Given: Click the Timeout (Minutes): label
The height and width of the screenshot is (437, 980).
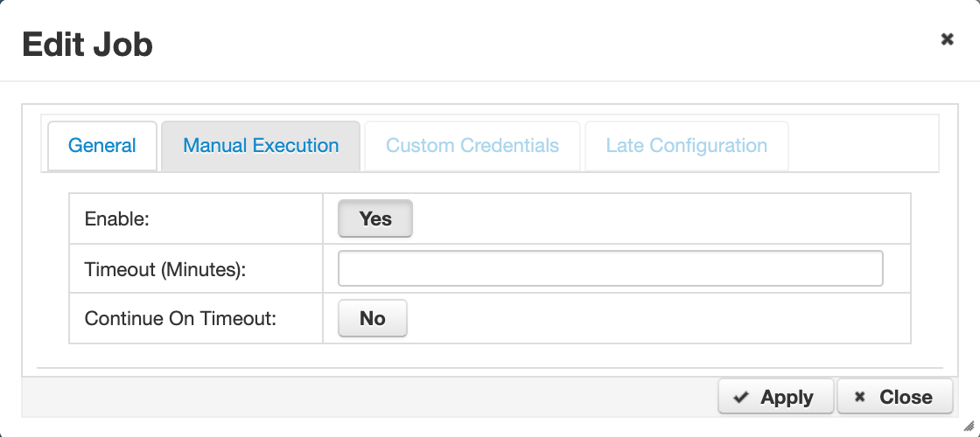Looking at the screenshot, I should 165,269.
